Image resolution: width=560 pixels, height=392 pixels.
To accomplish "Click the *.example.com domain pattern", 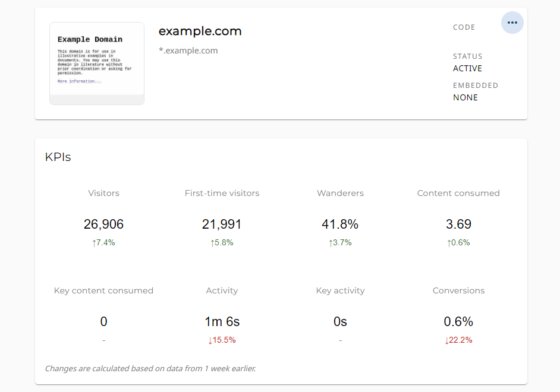I will pos(188,50).
